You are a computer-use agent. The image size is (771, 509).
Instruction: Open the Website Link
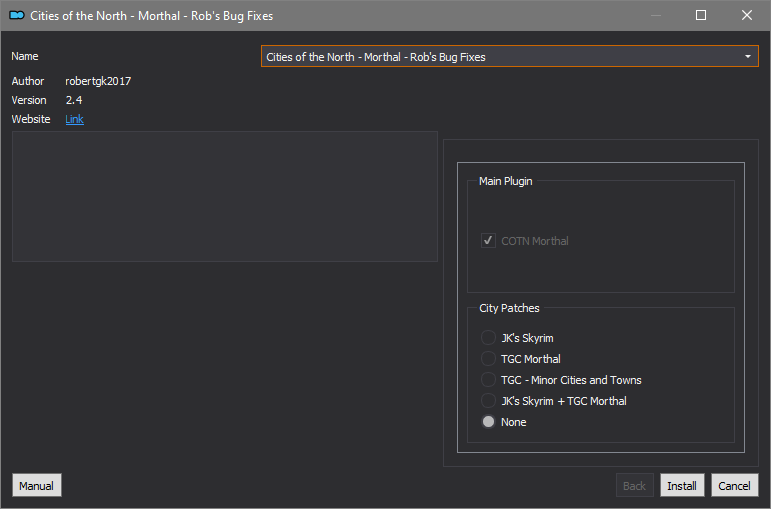point(74,119)
